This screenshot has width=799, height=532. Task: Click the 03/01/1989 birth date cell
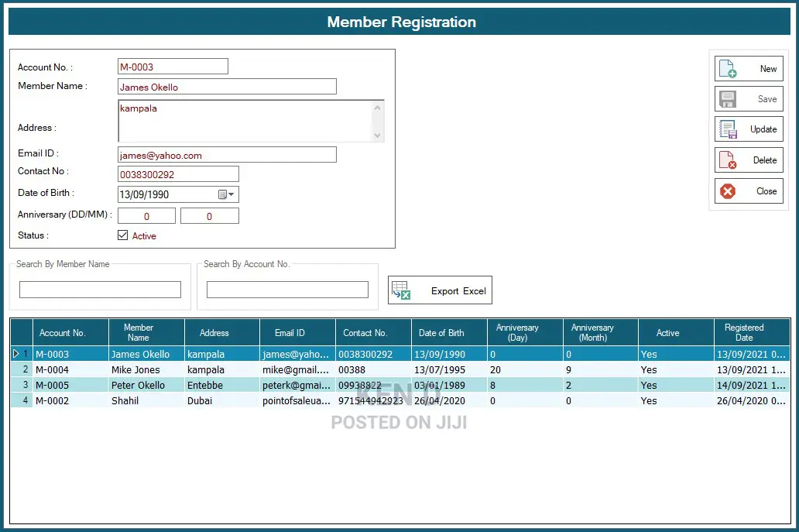click(x=449, y=385)
